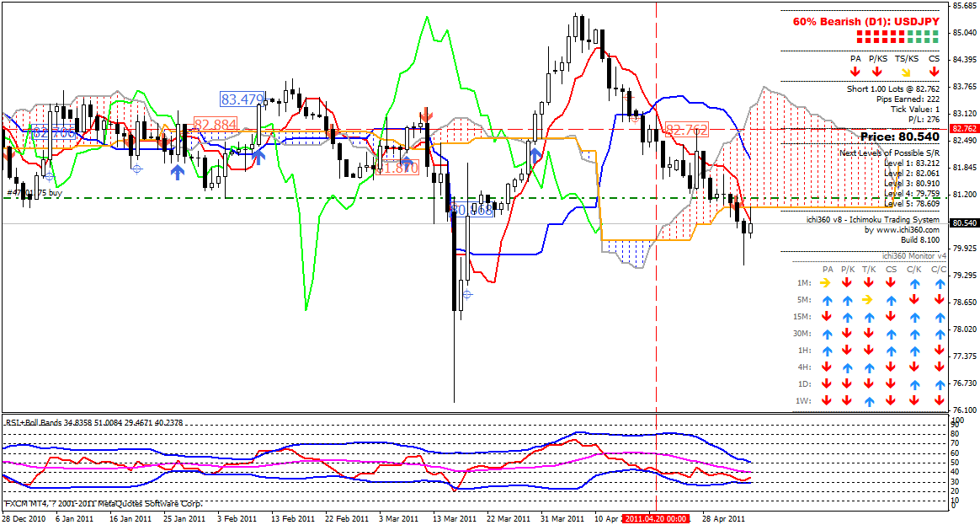Click the top panel TS/KS yellow arrow
Screen dimensions: 980x525
906,72
